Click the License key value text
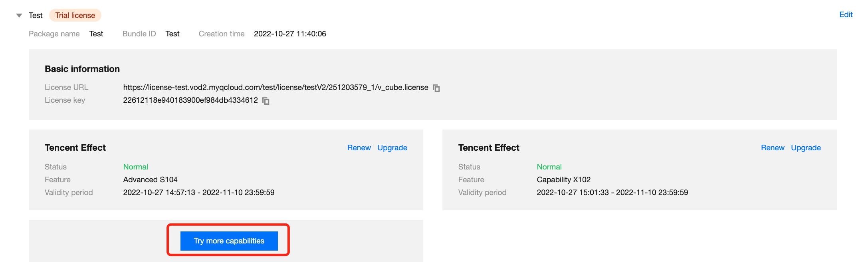This screenshot has height=271, width=868. click(190, 100)
